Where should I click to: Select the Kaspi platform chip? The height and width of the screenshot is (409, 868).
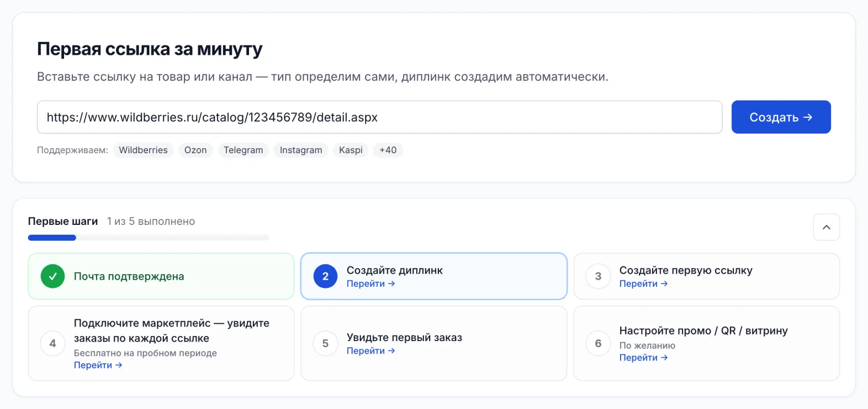pos(350,150)
